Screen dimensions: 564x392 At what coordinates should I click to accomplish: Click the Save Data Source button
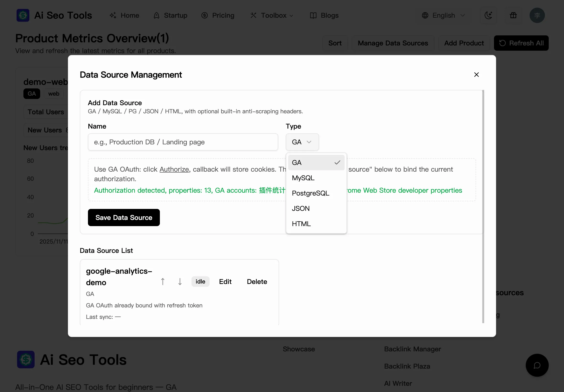pyautogui.click(x=124, y=217)
